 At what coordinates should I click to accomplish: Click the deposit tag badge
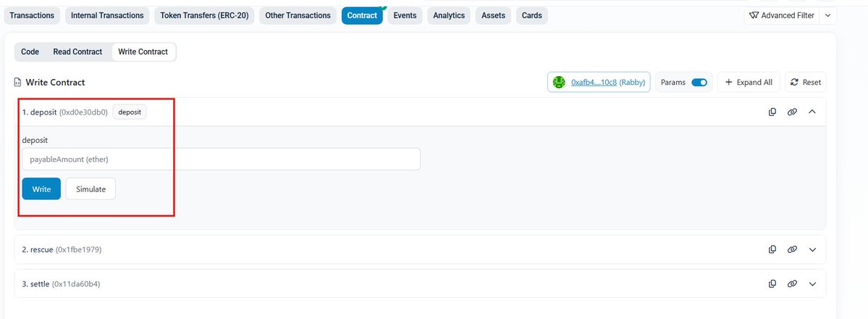130,112
